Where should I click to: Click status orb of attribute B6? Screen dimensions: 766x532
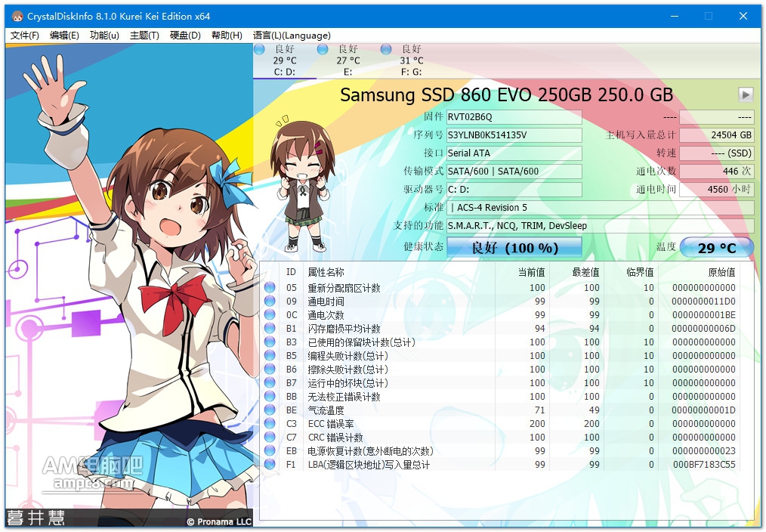tap(270, 370)
